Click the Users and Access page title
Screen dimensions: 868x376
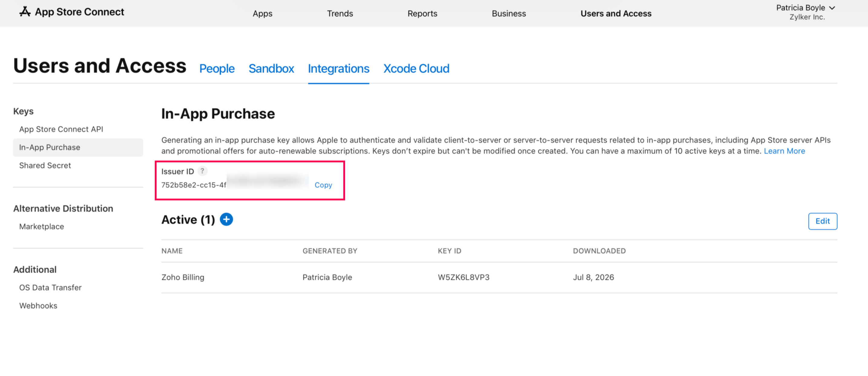[x=100, y=66]
